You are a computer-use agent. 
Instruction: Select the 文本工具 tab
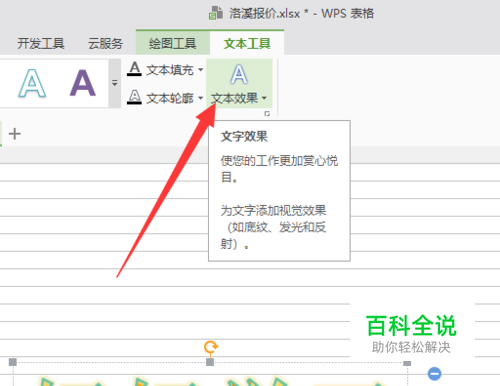tap(247, 43)
